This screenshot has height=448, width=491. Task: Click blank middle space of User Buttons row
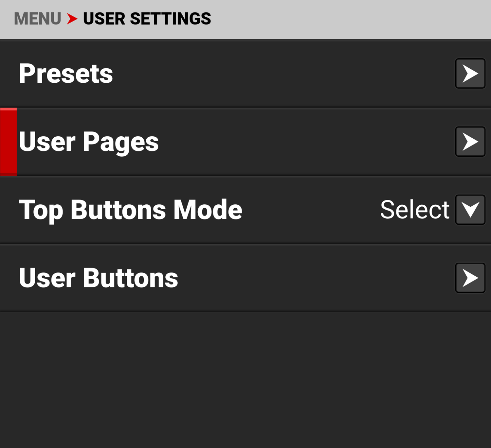(x=311, y=278)
